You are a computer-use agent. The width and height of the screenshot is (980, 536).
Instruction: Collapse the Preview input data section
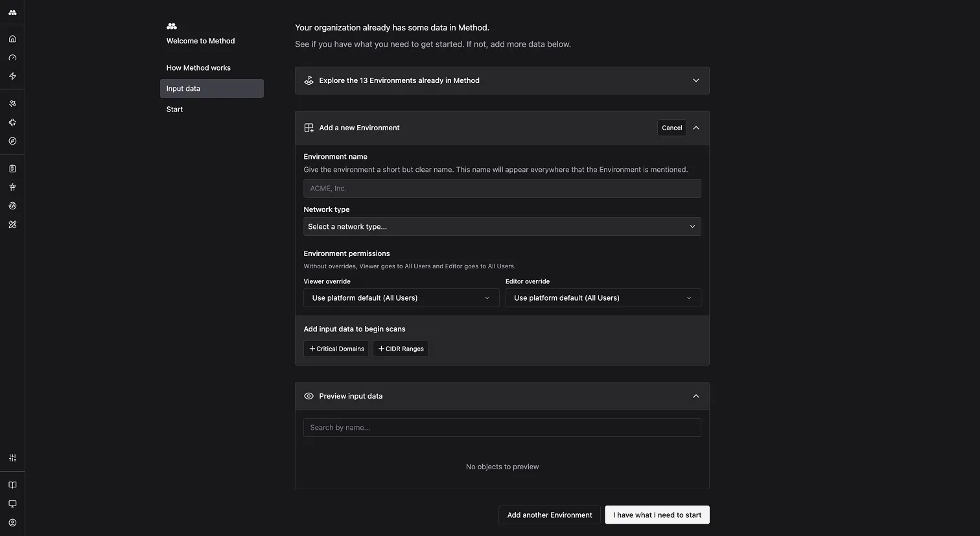(x=696, y=396)
